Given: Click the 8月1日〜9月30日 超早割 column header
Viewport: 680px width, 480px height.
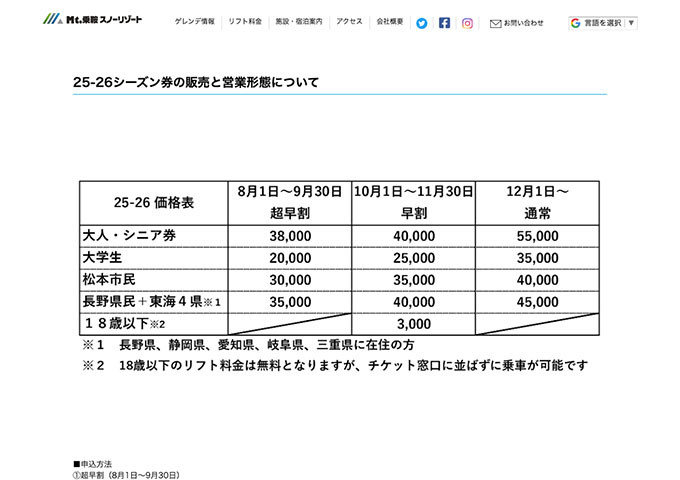Looking at the screenshot, I should coord(290,202).
